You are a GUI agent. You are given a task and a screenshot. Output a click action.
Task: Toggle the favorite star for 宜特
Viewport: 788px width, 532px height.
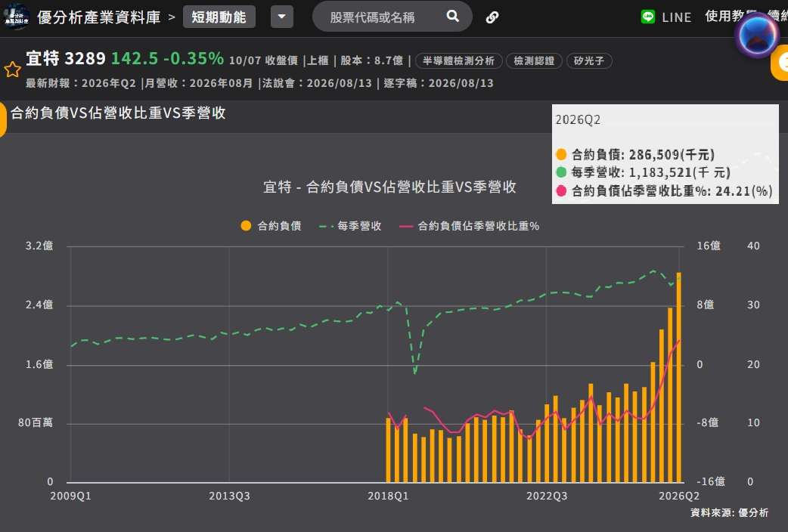click(13, 70)
